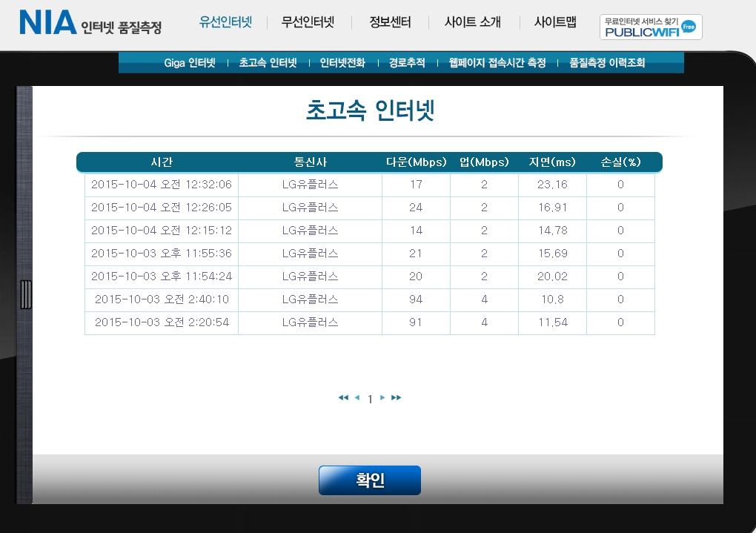Select 웹페이지 접속시간 측정 submenu
The image size is (756, 533).
tap(497, 63)
